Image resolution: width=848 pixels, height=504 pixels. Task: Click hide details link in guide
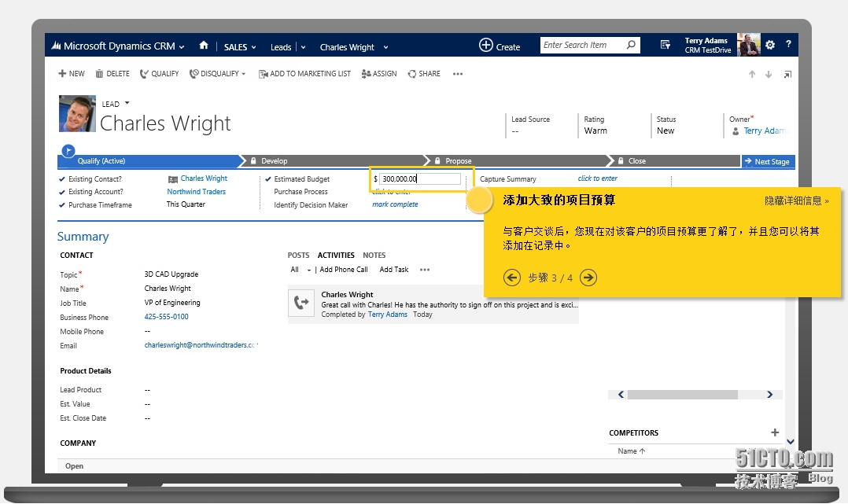tap(797, 200)
